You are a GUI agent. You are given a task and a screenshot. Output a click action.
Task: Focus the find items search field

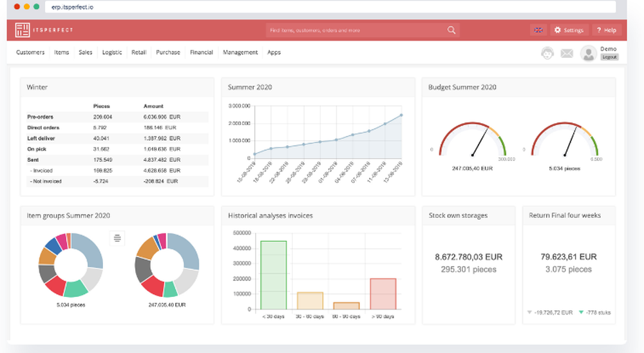pos(357,30)
